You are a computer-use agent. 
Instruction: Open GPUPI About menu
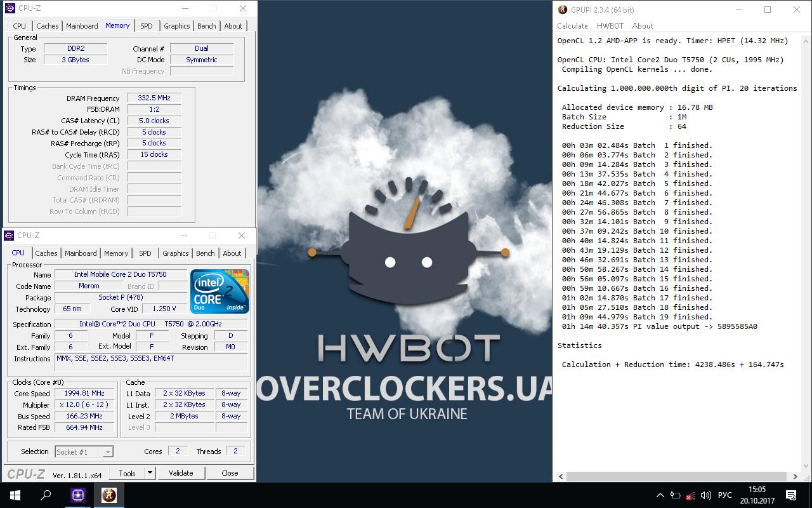(x=643, y=26)
